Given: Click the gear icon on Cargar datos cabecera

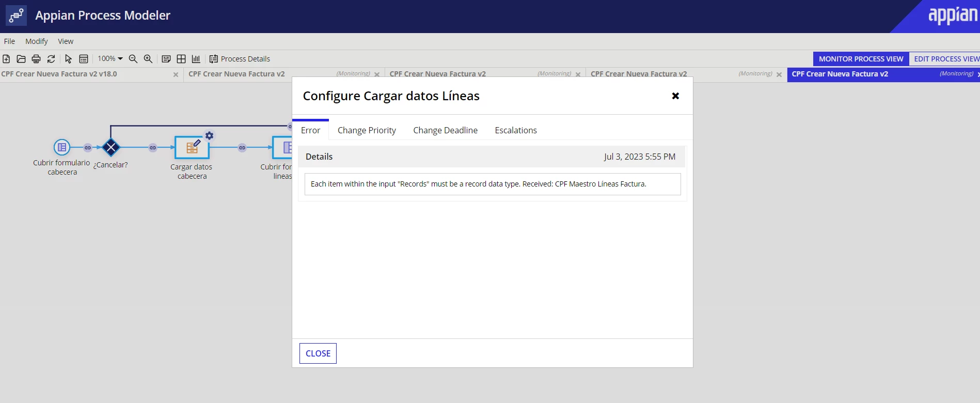Looking at the screenshot, I should 209,136.
